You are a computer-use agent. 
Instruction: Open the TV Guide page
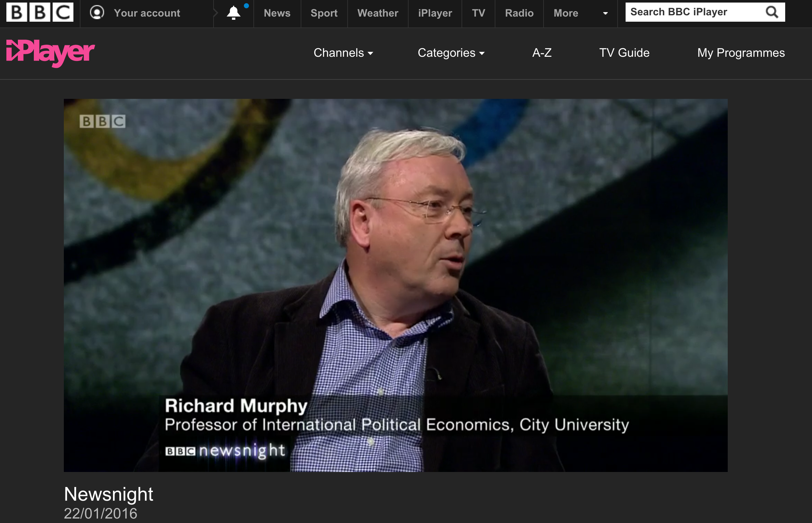coord(624,53)
